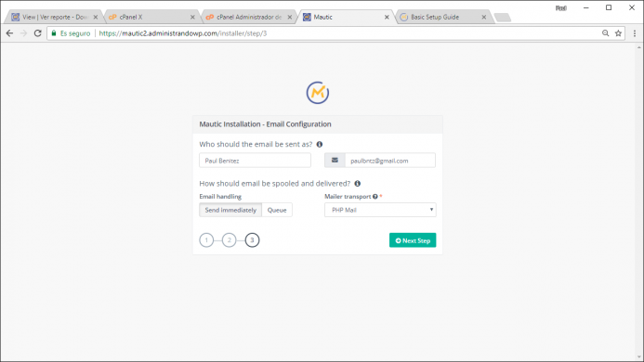Click the envelope icon before email field

[335, 161]
